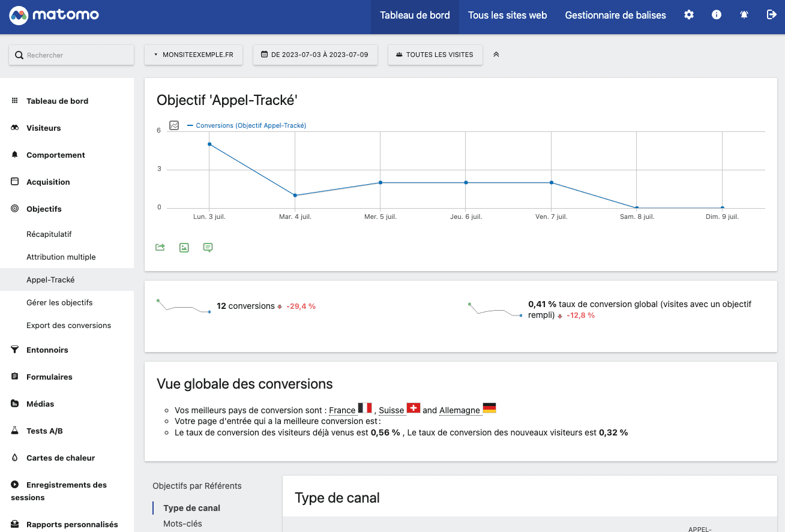Switch to Gestionnaire de balises
This screenshot has height=532, width=785.
pyautogui.click(x=615, y=15)
